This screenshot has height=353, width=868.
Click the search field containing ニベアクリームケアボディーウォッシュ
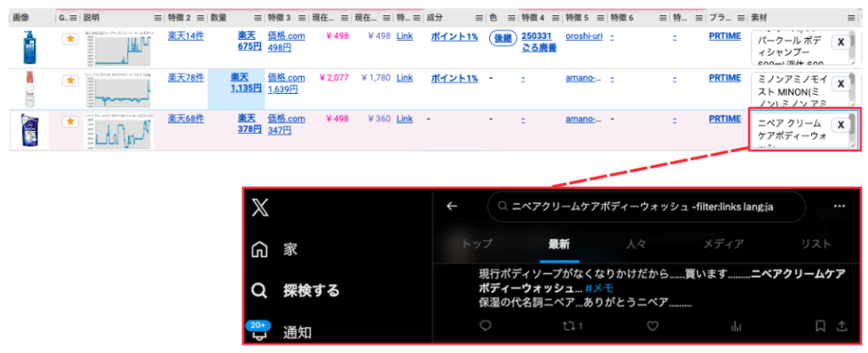pyautogui.click(x=653, y=206)
